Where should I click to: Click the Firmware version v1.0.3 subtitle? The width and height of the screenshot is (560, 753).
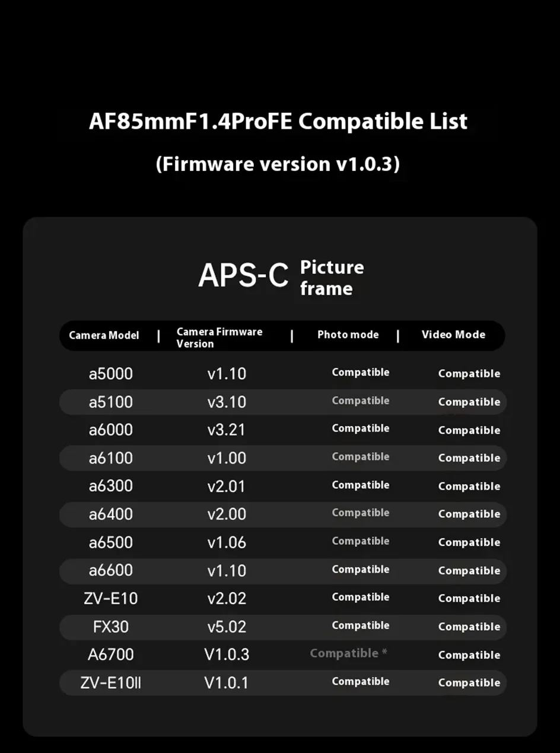278,164
